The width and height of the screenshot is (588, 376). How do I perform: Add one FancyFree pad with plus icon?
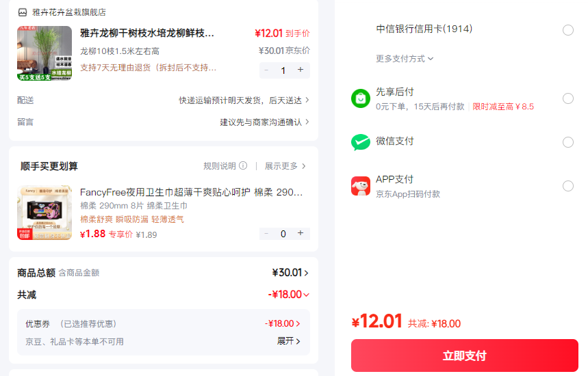[x=301, y=233]
